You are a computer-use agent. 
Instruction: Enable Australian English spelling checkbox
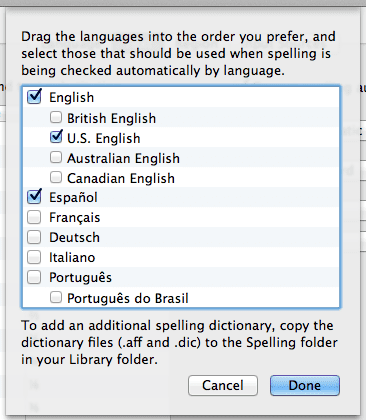tap(56, 157)
